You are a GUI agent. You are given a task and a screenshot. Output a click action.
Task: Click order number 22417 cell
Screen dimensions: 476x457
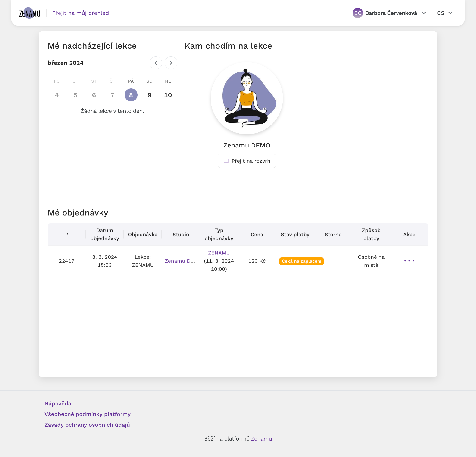(66, 261)
